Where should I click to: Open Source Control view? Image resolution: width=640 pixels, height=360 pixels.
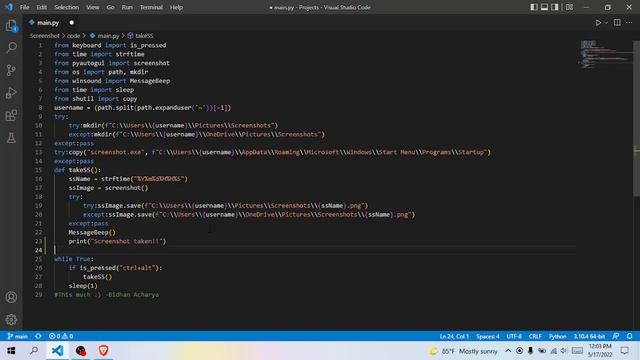tap(11, 70)
